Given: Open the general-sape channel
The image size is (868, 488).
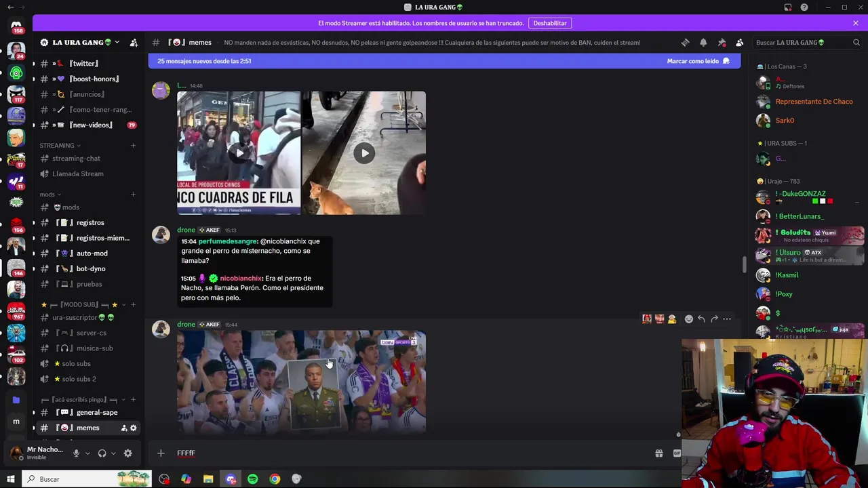Looking at the screenshot, I should point(87,412).
